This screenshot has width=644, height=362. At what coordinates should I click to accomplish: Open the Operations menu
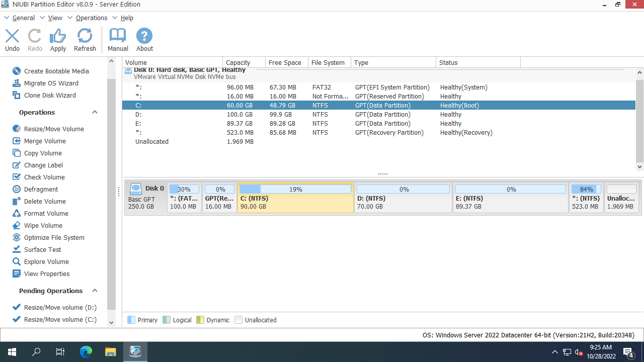click(91, 18)
